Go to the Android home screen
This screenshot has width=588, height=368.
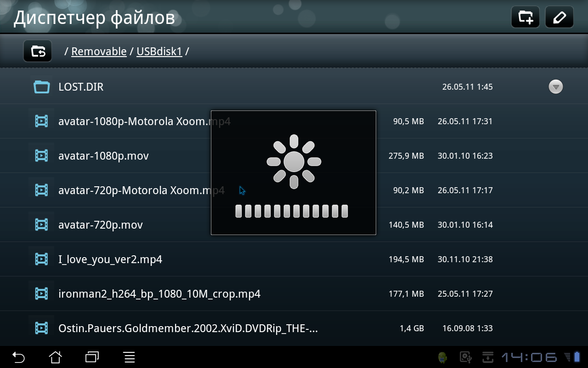(56, 357)
